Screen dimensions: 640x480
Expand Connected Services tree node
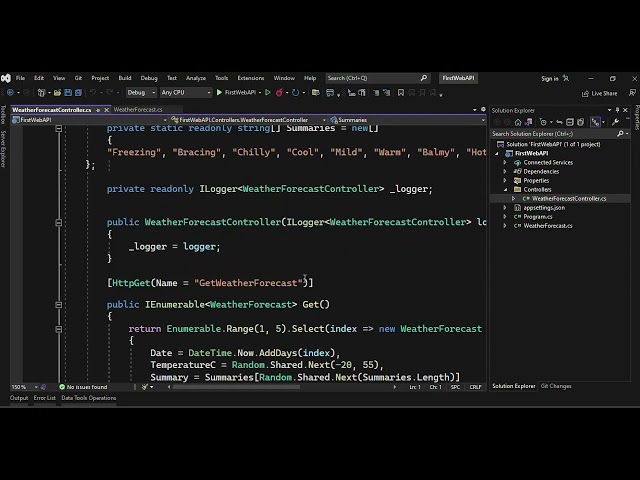505,162
